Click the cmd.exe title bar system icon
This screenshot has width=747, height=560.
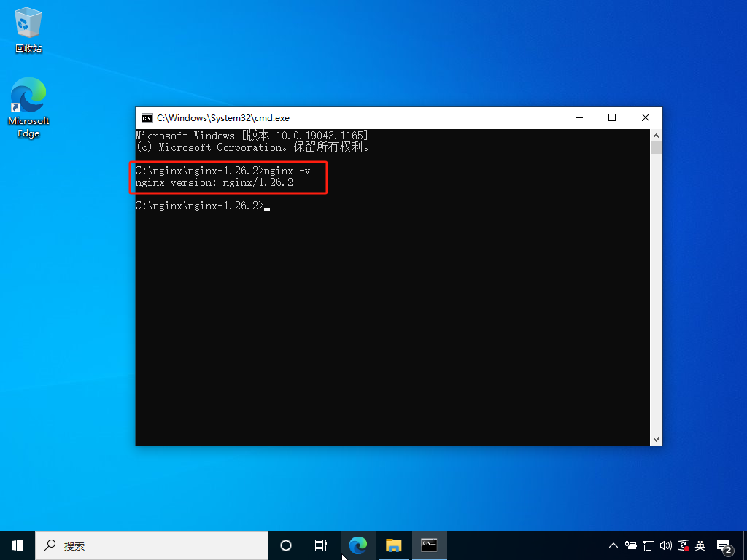pos(147,117)
